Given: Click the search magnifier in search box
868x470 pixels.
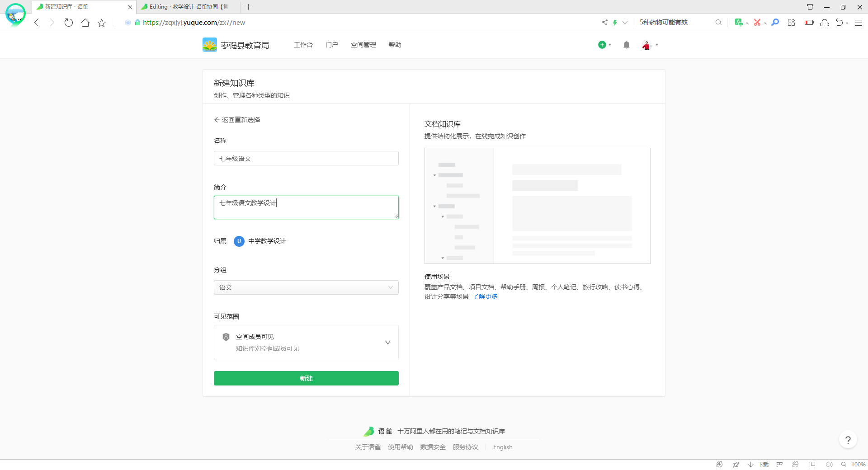Looking at the screenshot, I should pos(718,22).
